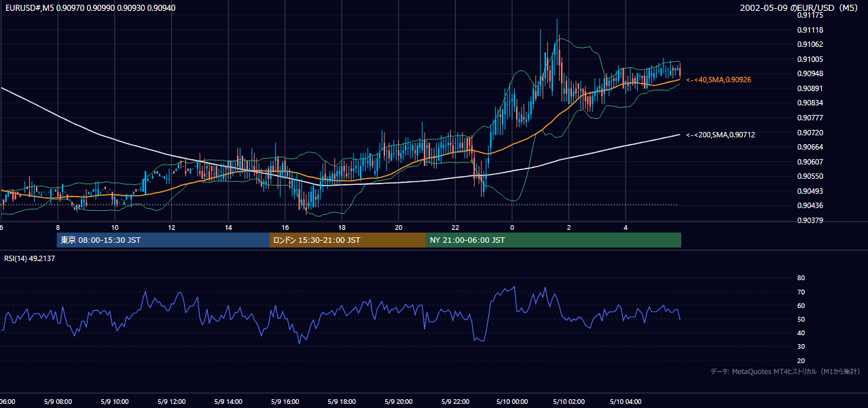This screenshot has width=868, height=408.
Task: Click hour label 18 under the price chart
Action: pos(342,227)
